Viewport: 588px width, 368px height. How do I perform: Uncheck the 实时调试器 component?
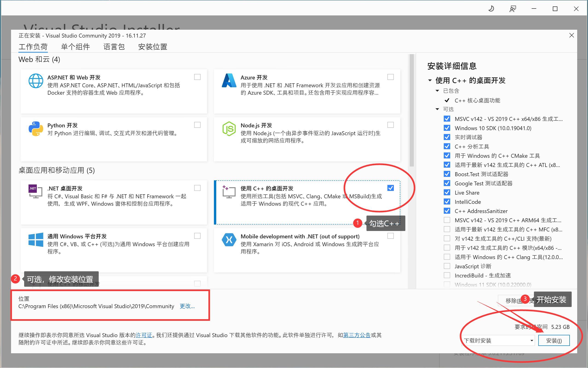(x=447, y=137)
